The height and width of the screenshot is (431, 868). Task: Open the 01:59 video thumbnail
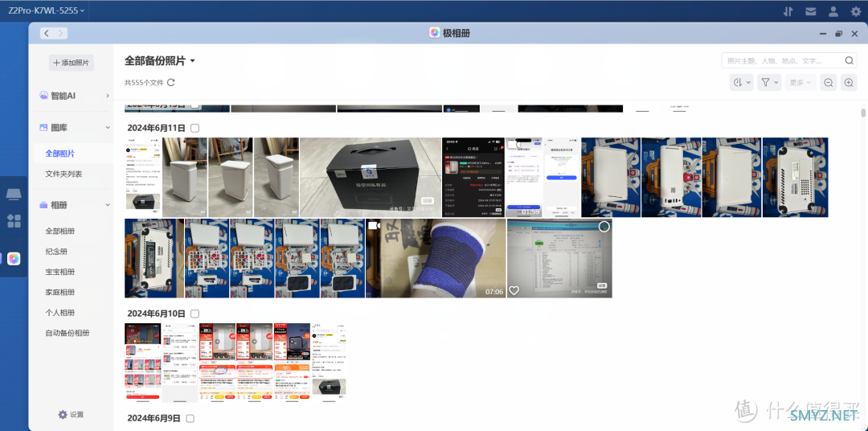click(x=524, y=177)
